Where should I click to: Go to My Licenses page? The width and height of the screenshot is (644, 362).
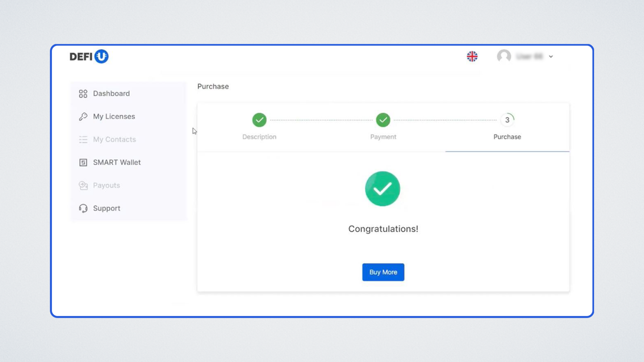pos(114,116)
